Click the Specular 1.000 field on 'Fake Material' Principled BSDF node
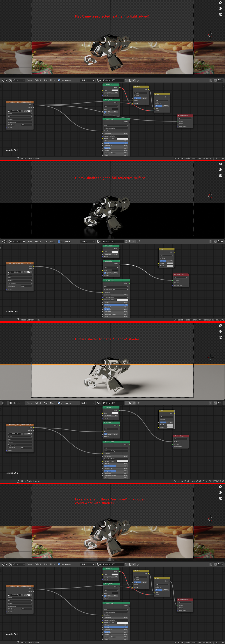The image size is (225, 644). [x=116, y=627]
